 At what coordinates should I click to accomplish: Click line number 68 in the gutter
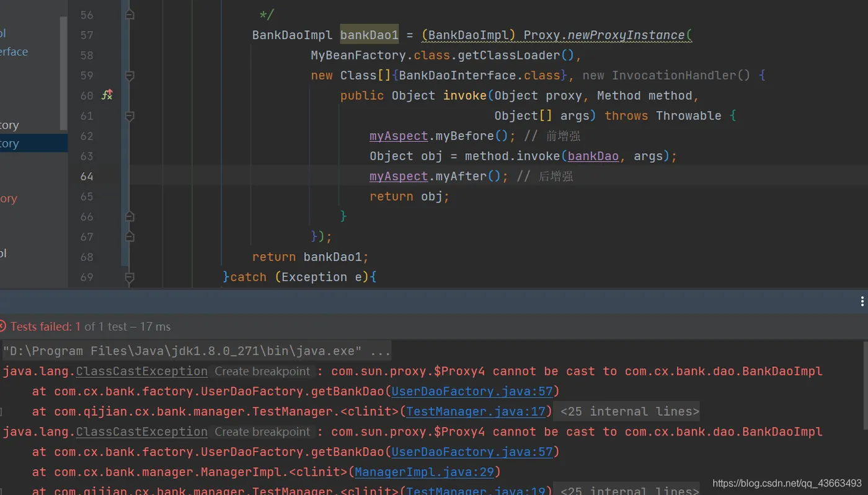click(87, 257)
